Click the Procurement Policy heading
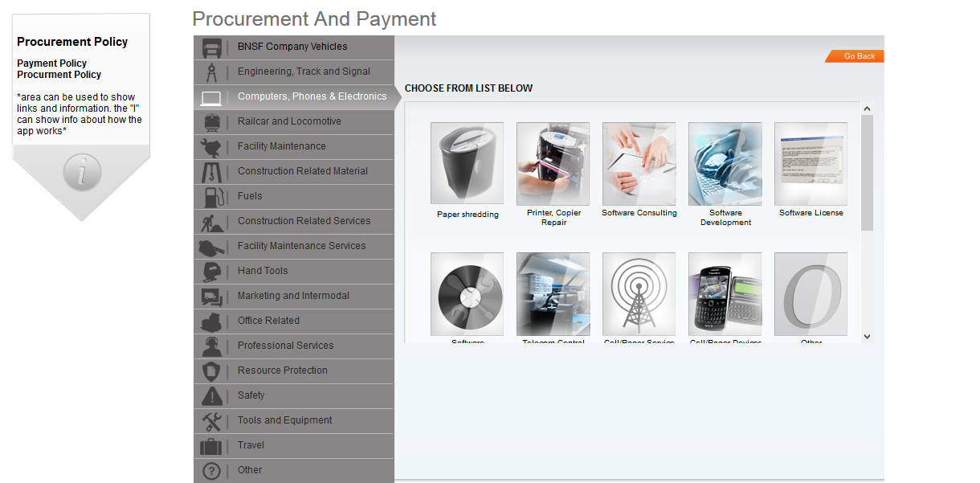The height and width of the screenshot is (483, 980). pyautogui.click(x=72, y=42)
